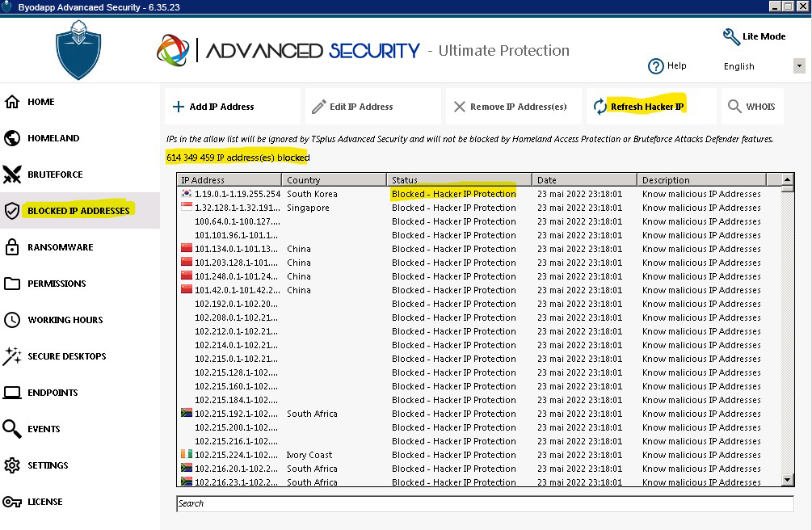Viewport: 812px width, 530px height.
Task: Select the row starting 102.215.224.1
Action: 479,455
